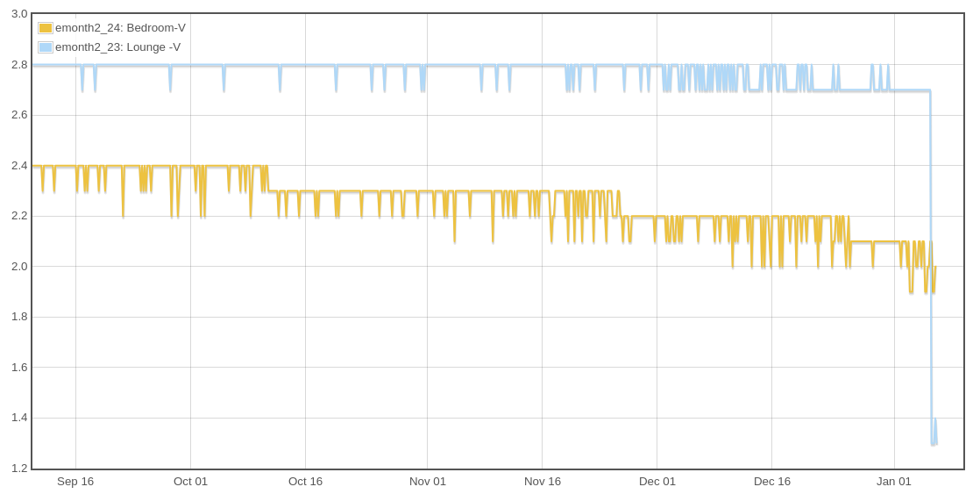Click the Sep 16 x-axis label
This screenshot has width=980, height=494.
click(x=75, y=481)
